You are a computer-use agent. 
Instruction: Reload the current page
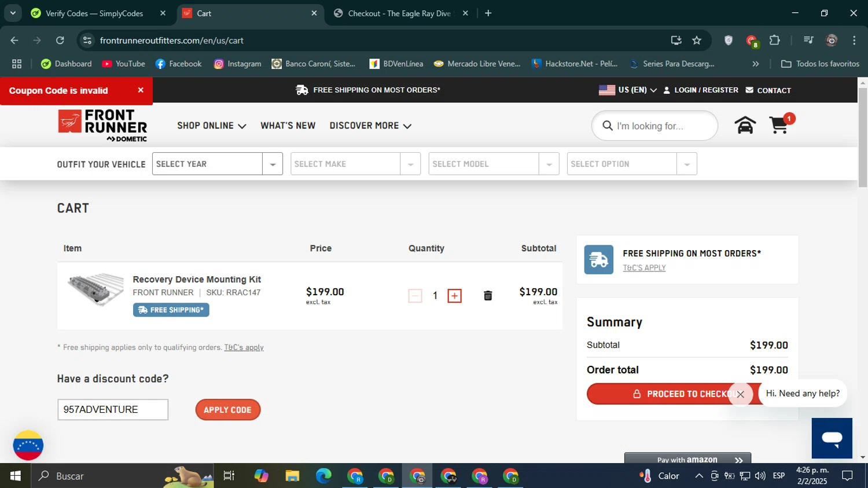60,41
